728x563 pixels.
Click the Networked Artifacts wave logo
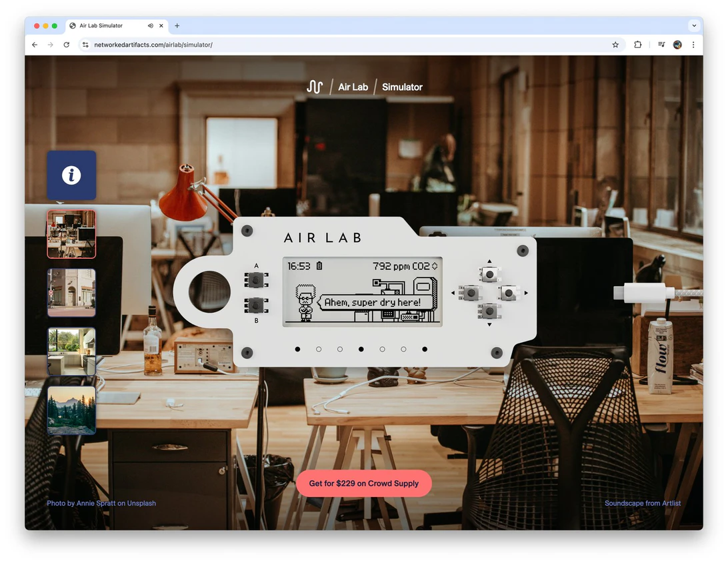click(314, 87)
